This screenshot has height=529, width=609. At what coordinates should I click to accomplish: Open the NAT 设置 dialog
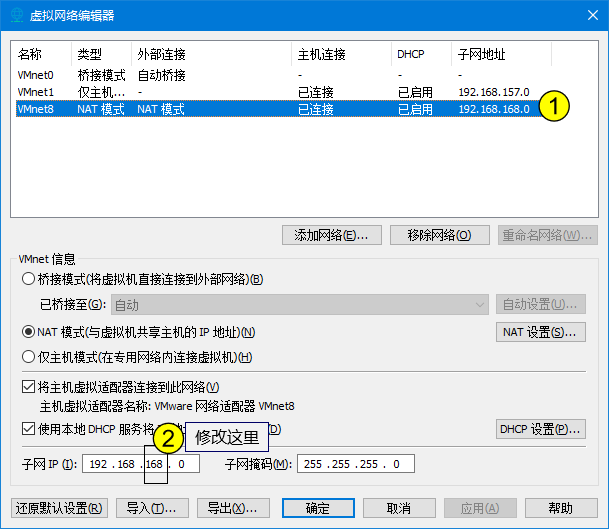pyautogui.click(x=540, y=332)
